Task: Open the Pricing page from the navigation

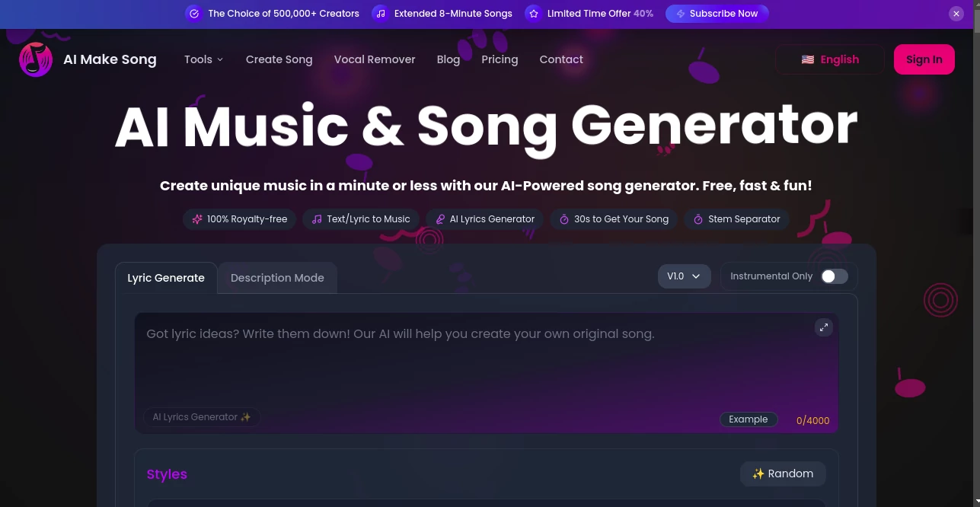Action: click(x=500, y=59)
